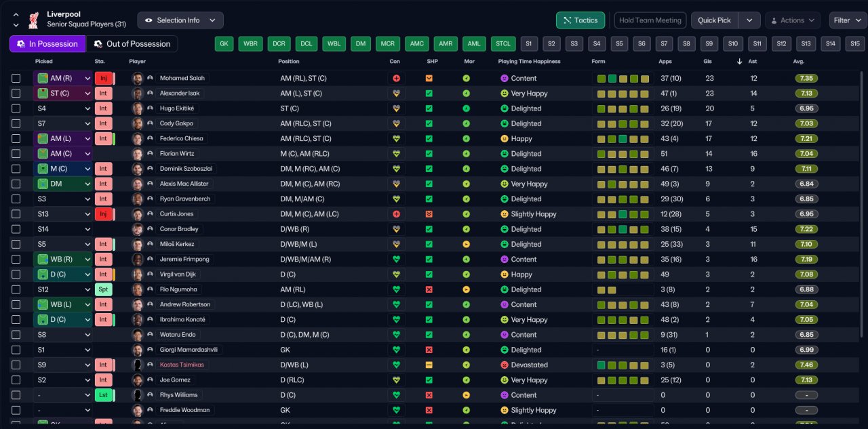Tick the checkbox for Cody Gakpo's row
The width and height of the screenshot is (868, 429).
point(16,123)
